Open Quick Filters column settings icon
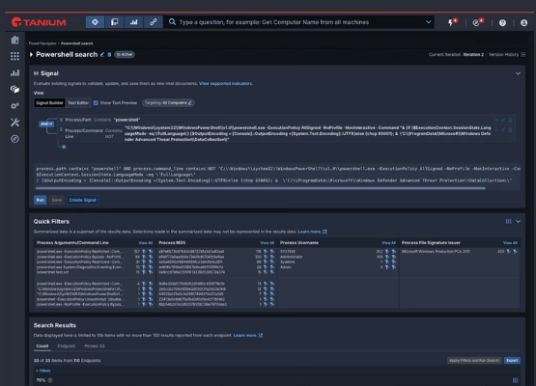 point(509,222)
